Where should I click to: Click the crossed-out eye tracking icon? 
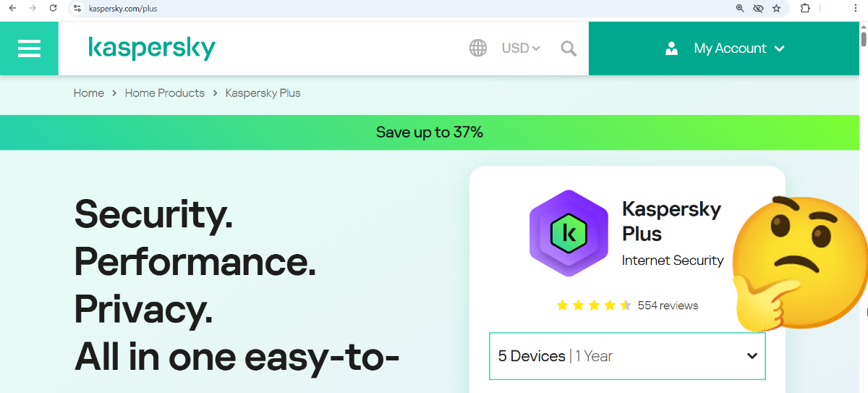pyautogui.click(x=758, y=9)
